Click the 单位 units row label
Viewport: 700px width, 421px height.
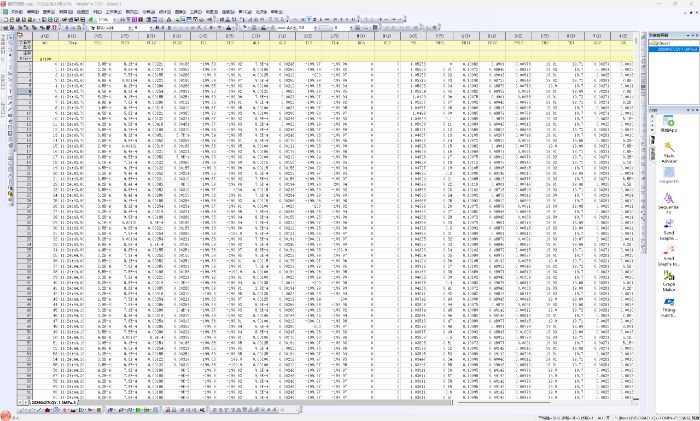tap(25, 47)
